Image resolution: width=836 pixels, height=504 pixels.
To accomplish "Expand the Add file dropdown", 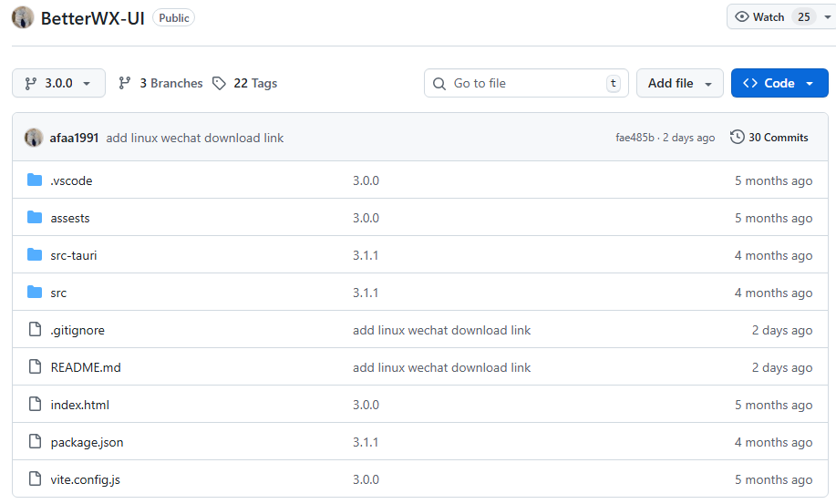I will 679,83.
